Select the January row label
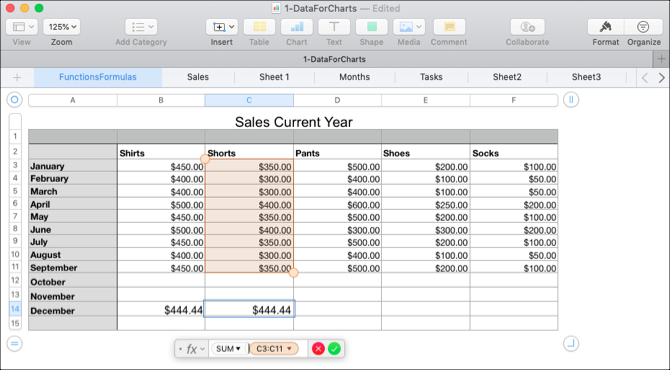Image resolution: width=670 pixels, height=370 pixels. [73, 166]
